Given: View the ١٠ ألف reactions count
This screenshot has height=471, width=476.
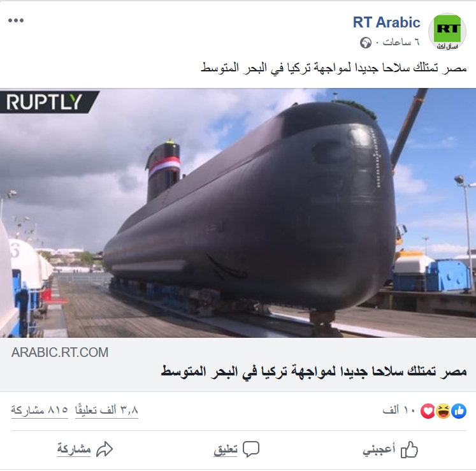Looking at the screenshot, I should pyautogui.click(x=399, y=410).
